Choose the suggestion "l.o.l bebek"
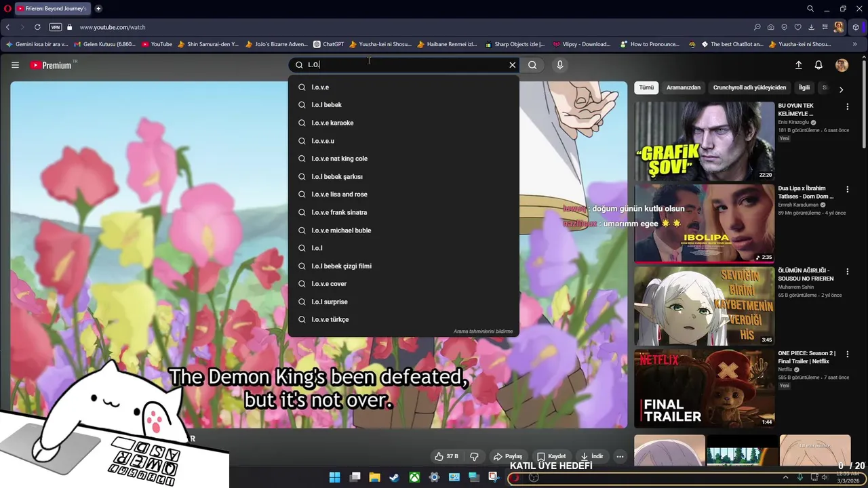The height and width of the screenshot is (488, 868). tap(403, 105)
